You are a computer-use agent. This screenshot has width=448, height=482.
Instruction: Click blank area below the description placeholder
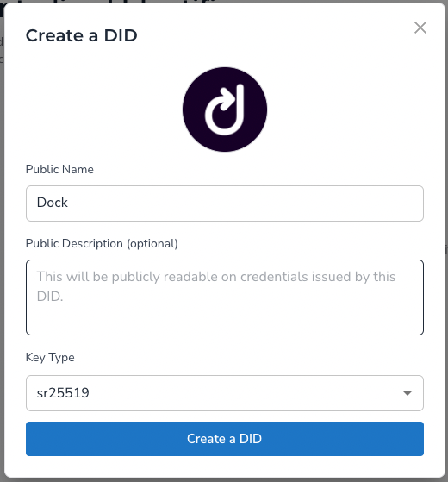(225, 320)
